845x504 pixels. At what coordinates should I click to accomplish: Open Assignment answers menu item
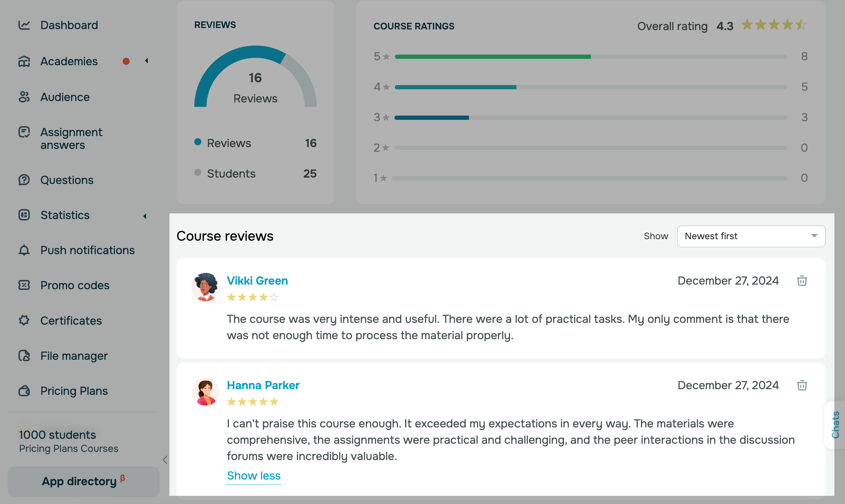(x=71, y=139)
